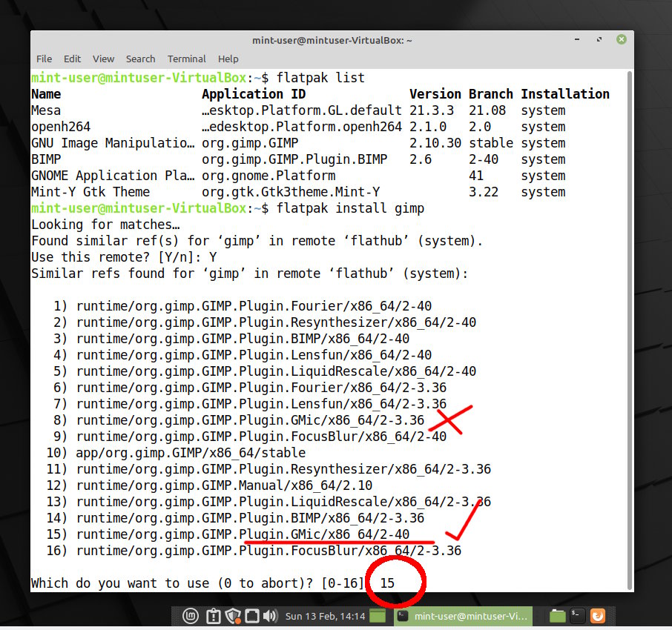
Task: Click 'org.gimp.GIMP' application ID
Action: click(250, 142)
